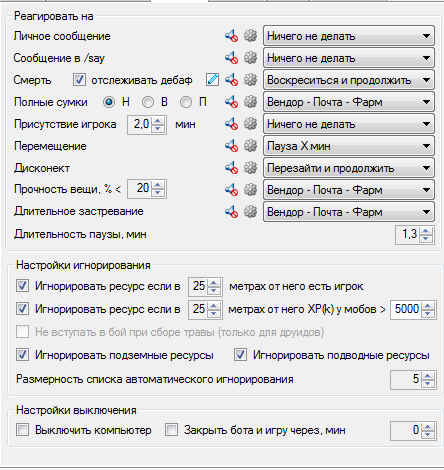The image size is (444, 470).
Task: Click sound icon for Полные сумки
Action: [231, 102]
